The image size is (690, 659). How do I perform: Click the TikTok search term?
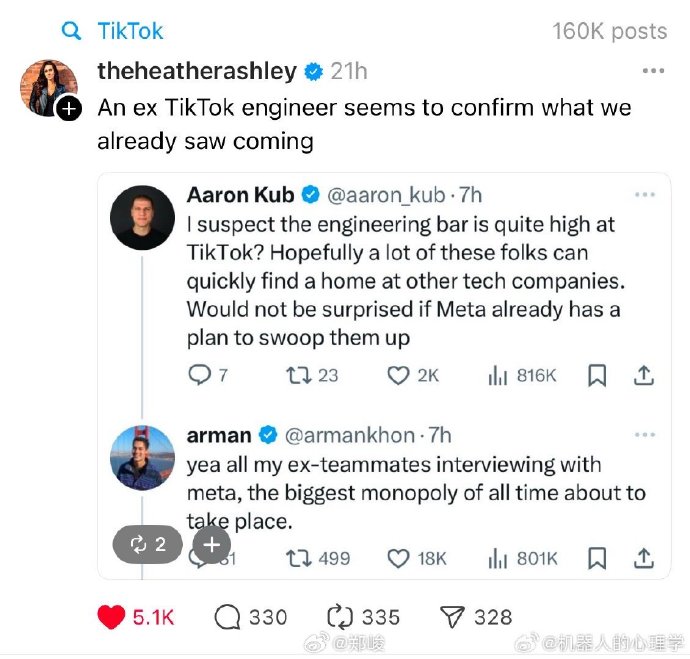pos(130,31)
